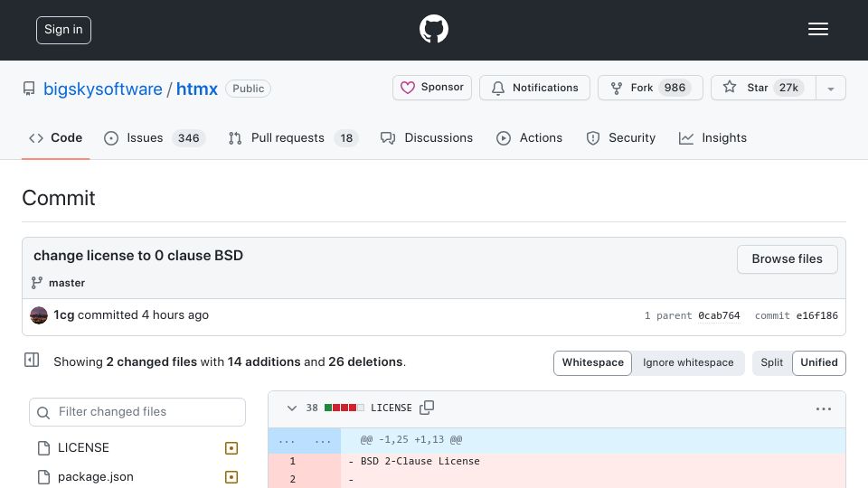Click the Notifications bell button

click(534, 88)
